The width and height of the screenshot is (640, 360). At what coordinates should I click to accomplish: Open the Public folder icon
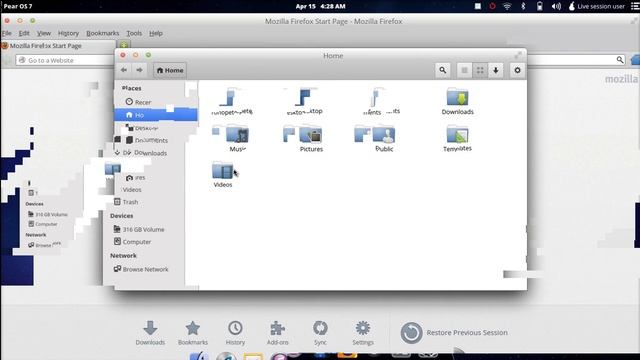click(x=384, y=139)
